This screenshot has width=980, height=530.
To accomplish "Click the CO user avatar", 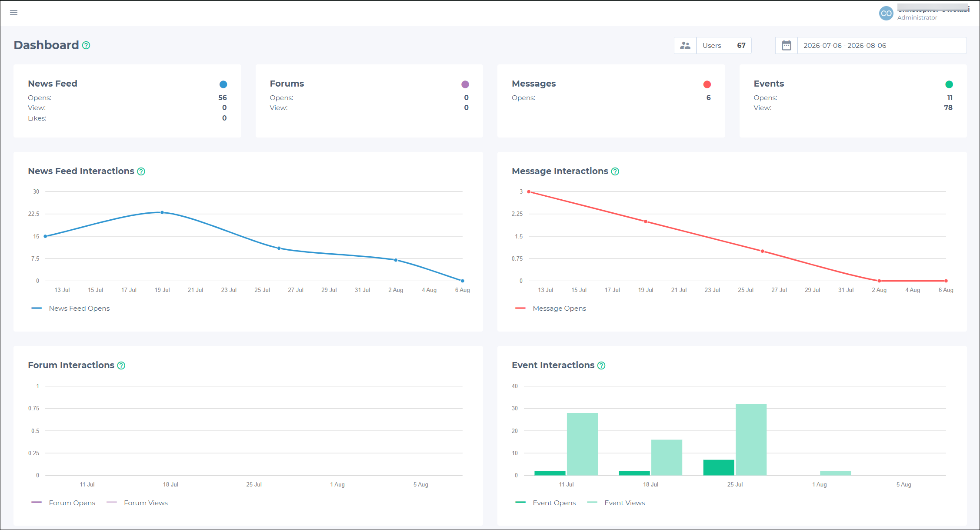I will (x=886, y=13).
